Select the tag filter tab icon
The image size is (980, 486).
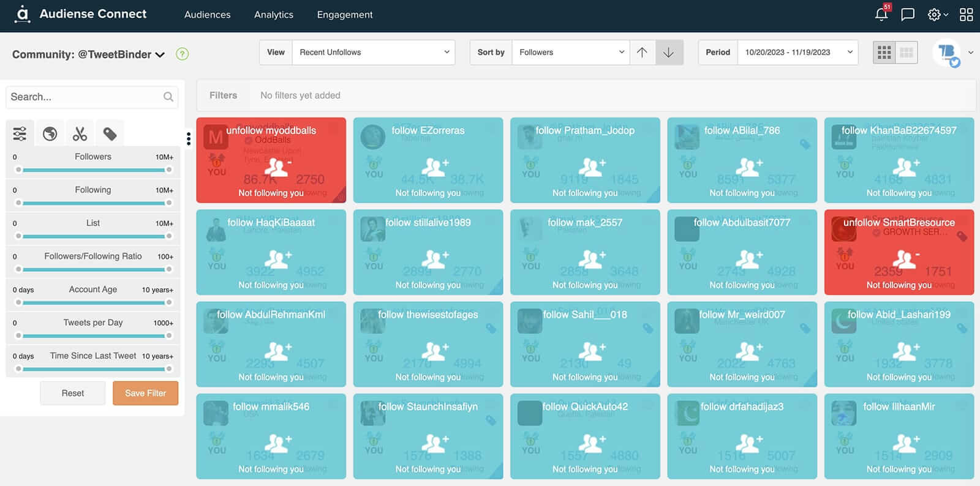[110, 133]
